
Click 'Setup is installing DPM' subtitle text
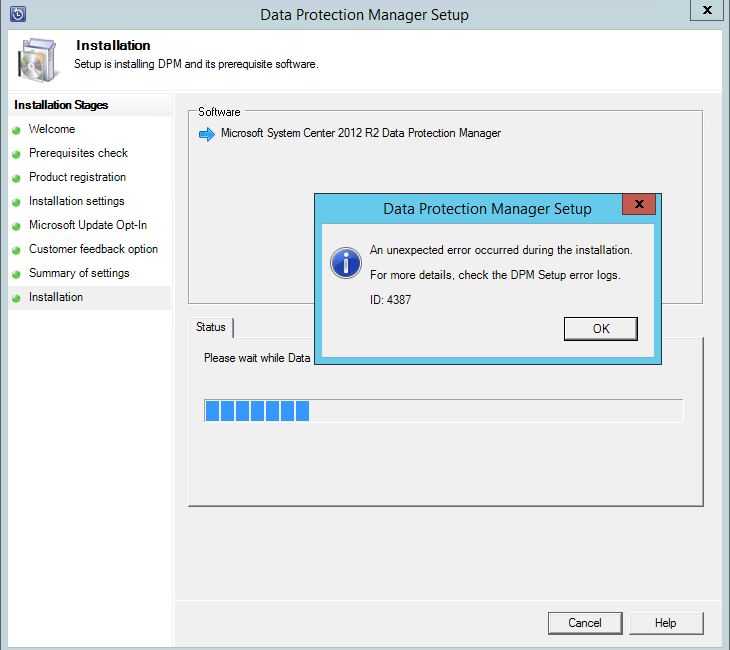pos(196,64)
